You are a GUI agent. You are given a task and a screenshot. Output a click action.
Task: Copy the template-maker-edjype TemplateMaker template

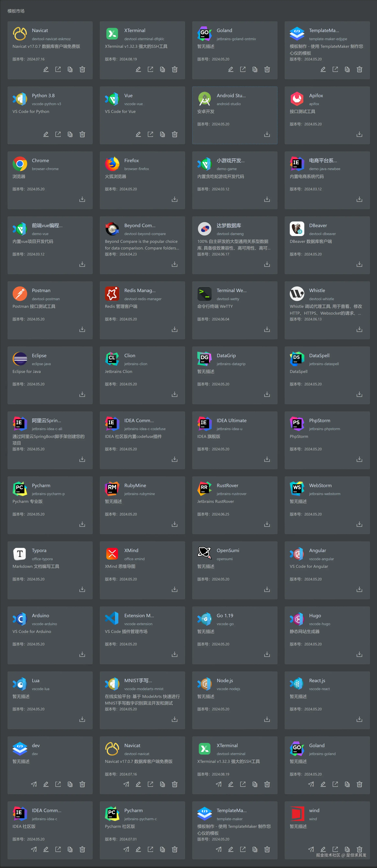click(347, 69)
